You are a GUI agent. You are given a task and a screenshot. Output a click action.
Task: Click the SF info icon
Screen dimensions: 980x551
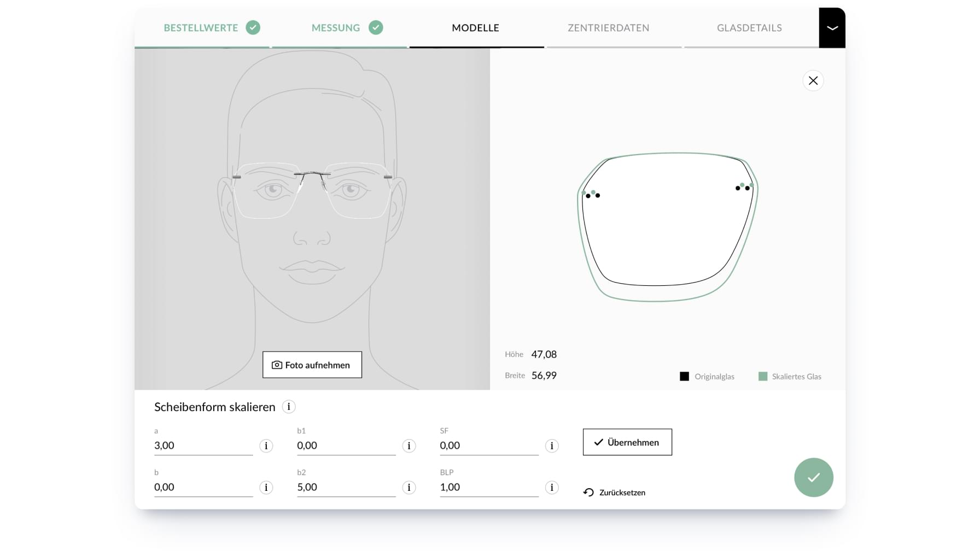tap(552, 446)
